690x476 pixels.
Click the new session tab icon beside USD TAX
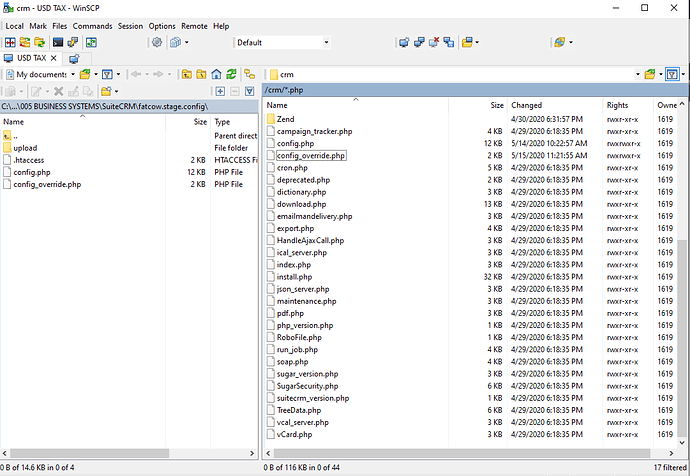pyautogui.click(x=74, y=58)
